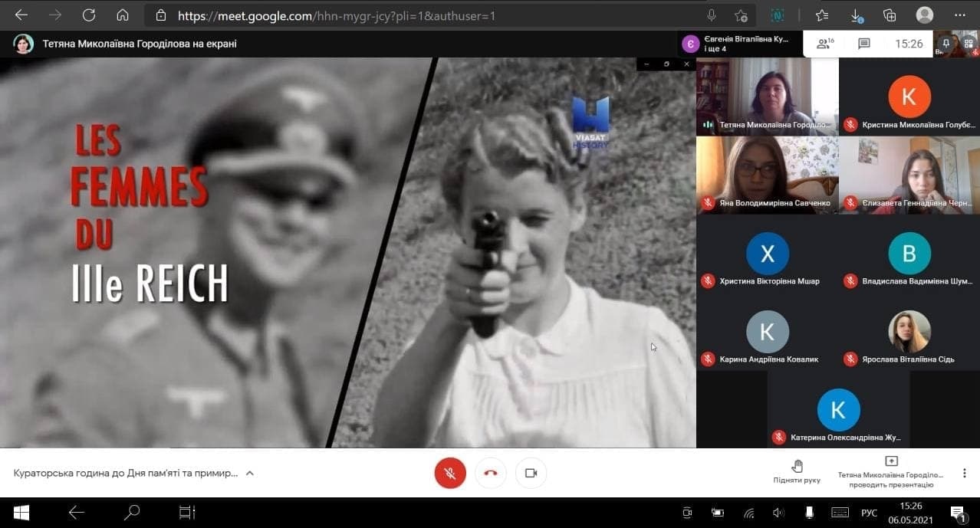Open the Windows Start menu
This screenshot has width=980, height=528.
pos(21,513)
